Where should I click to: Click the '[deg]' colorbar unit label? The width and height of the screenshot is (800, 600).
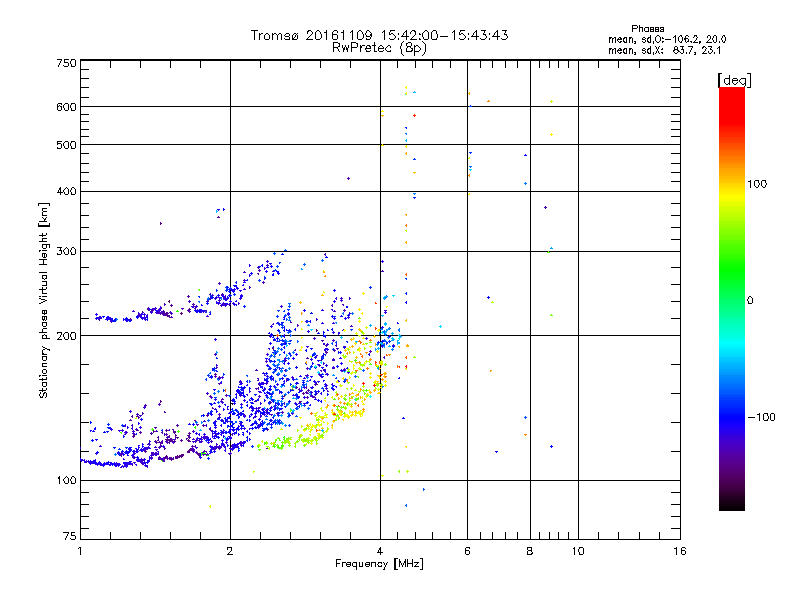click(734, 80)
